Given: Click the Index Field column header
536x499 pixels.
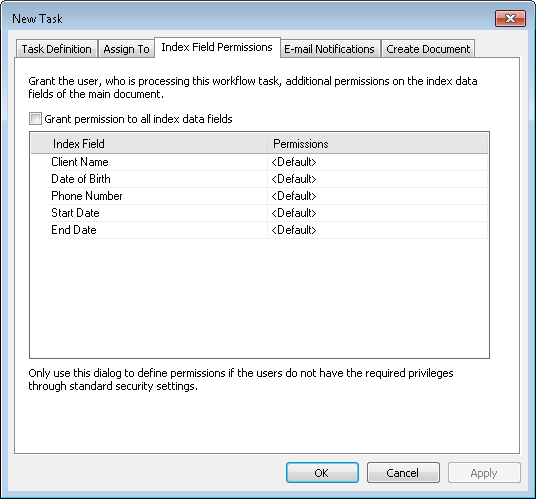Looking at the screenshot, I should [x=149, y=144].
